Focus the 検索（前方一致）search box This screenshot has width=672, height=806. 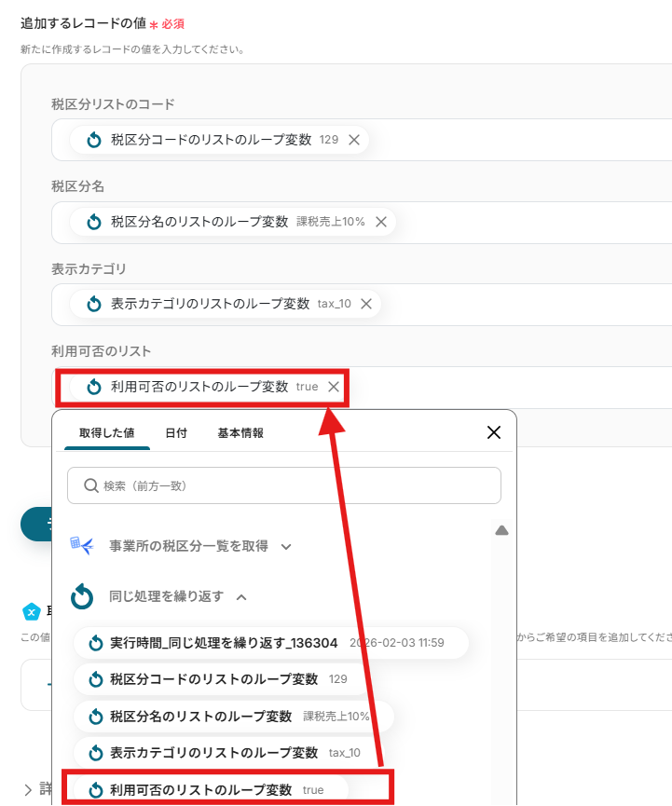click(x=284, y=485)
